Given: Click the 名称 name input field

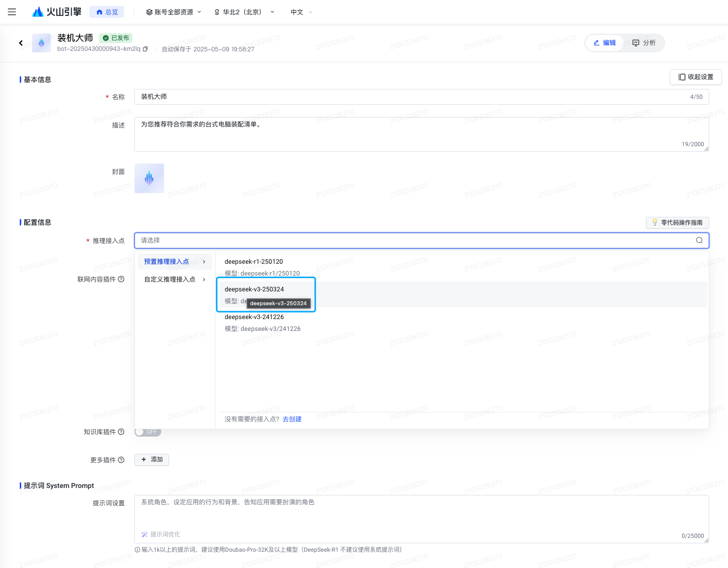Looking at the screenshot, I should coord(422,97).
